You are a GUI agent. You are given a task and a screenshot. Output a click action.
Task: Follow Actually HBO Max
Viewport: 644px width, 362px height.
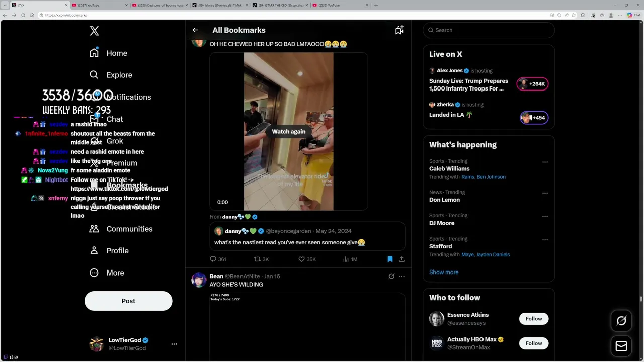[x=534, y=343]
